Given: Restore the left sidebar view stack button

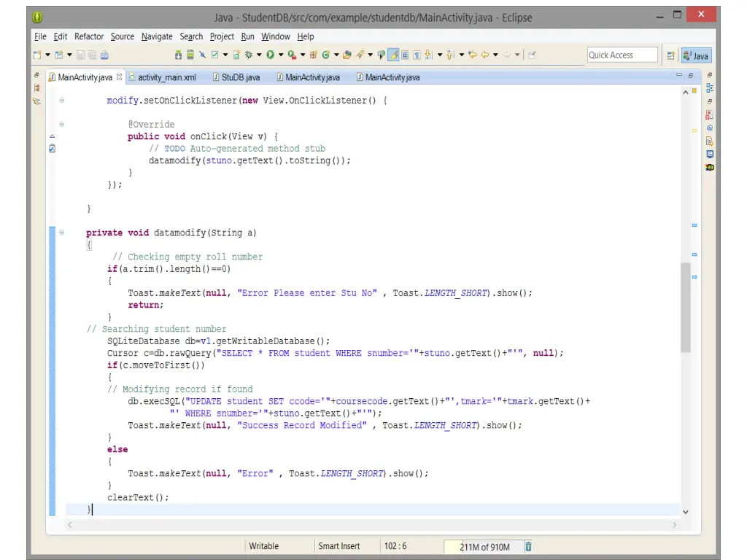Looking at the screenshot, I should pyautogui.click(x=36, y=75).
